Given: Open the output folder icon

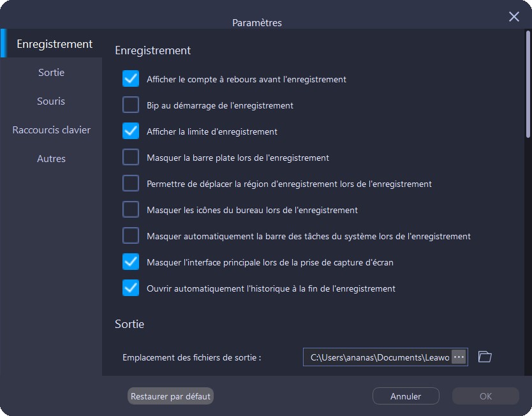Looking at the screenshot, I should [485, 357].
